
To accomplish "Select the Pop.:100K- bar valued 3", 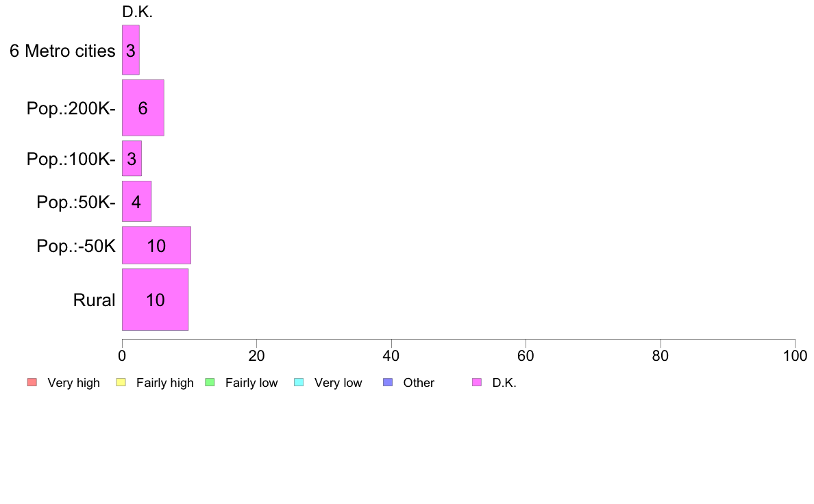I will (x=132, y=158).
